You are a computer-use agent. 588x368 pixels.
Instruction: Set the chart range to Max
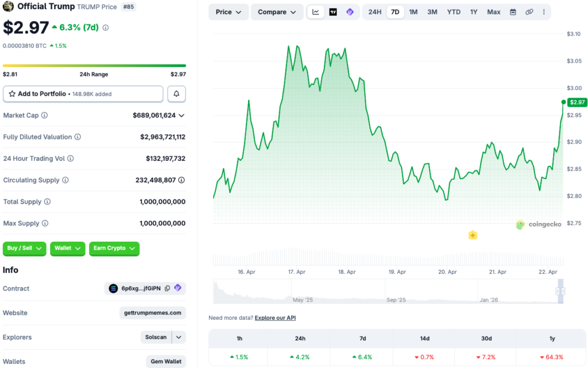pyautogui.click(x=493, y=12)
